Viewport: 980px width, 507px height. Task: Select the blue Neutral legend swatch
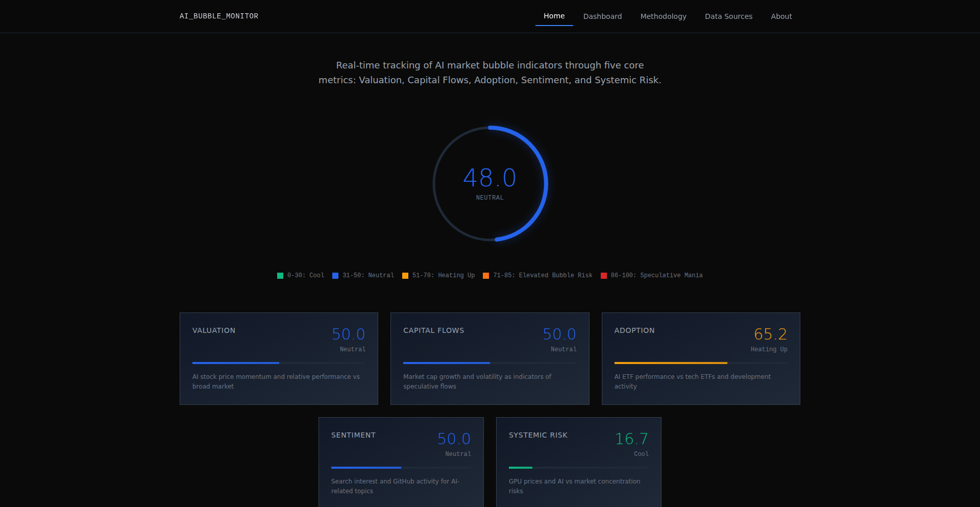[335, 275]
